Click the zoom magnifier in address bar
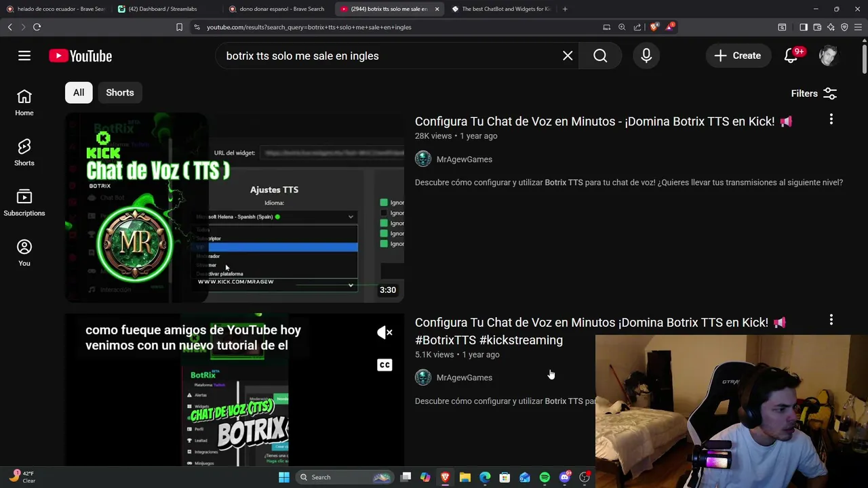Screen dimensions: 868x488 (x=622, y=27)
